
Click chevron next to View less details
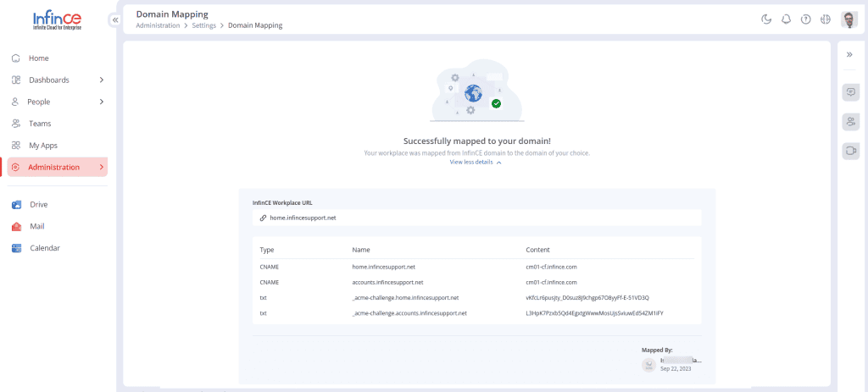point(498,163)
